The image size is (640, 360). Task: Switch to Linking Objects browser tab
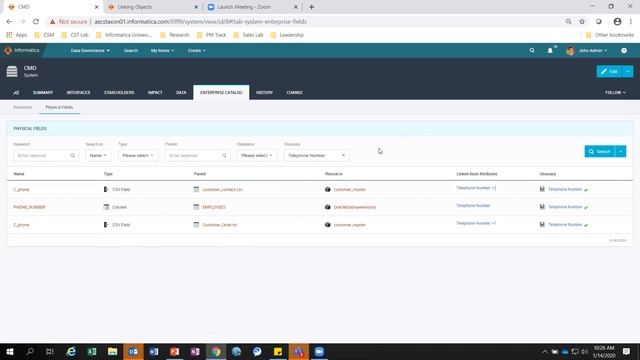(x=152, y=7)
